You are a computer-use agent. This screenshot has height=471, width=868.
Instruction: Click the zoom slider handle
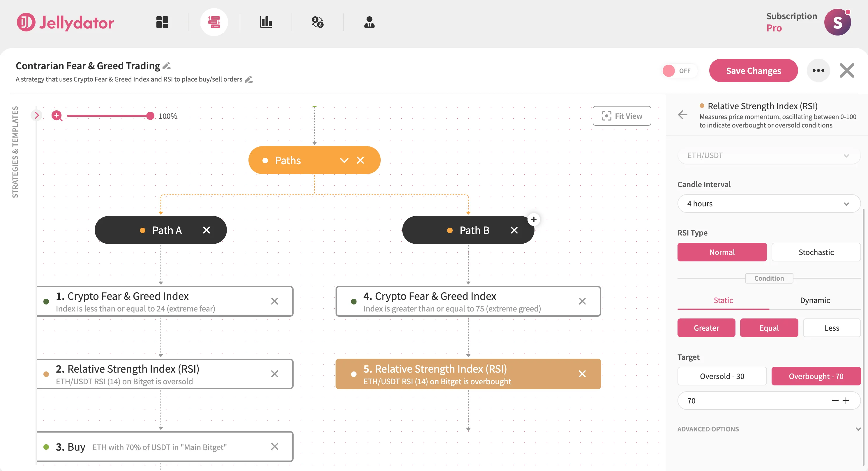[x=150, y=116]
